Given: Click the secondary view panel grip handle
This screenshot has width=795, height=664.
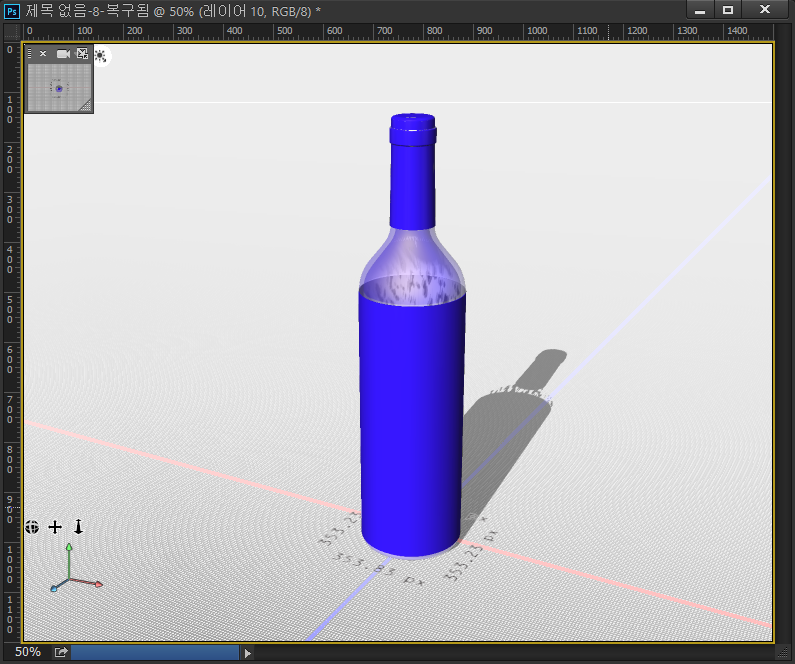Looking at the screenshot, I should point(30,54).
